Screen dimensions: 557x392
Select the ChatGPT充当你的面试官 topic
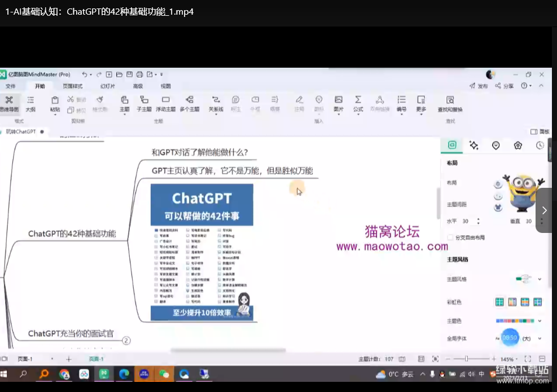(x=71, y=333)
